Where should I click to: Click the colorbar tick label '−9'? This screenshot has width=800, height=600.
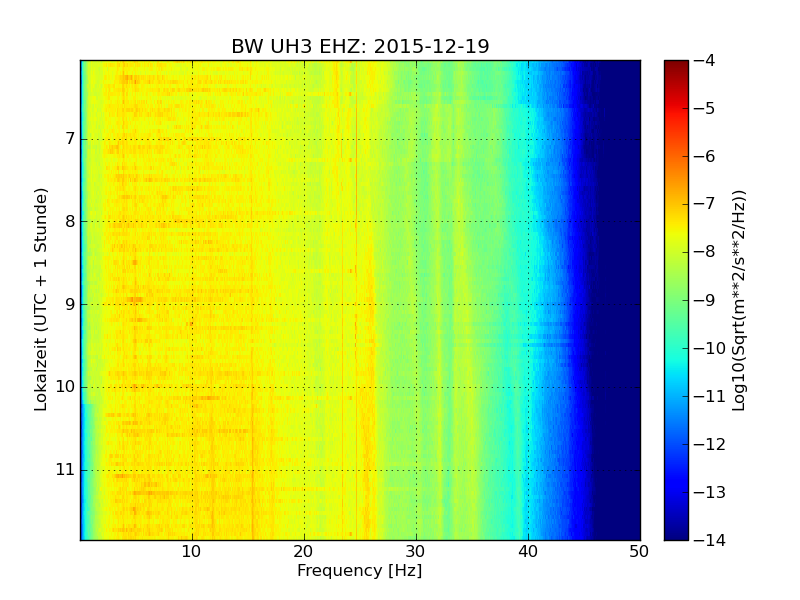(705, 300)
